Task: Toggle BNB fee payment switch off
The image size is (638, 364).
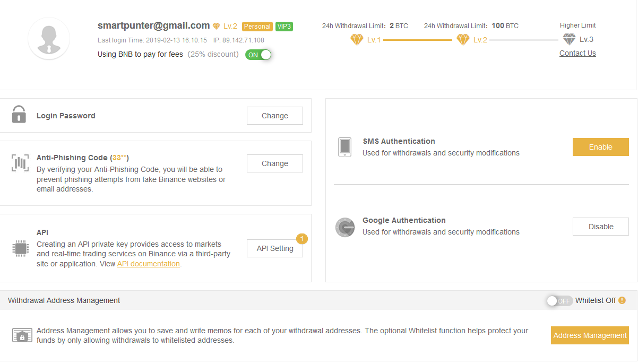Action: tap(258, 55)
